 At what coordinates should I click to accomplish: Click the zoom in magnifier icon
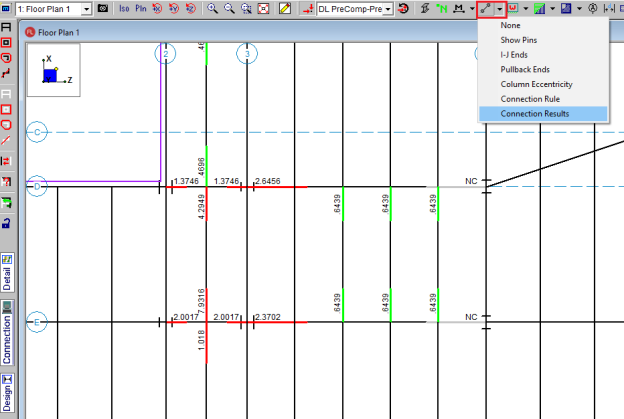(213, 8)
